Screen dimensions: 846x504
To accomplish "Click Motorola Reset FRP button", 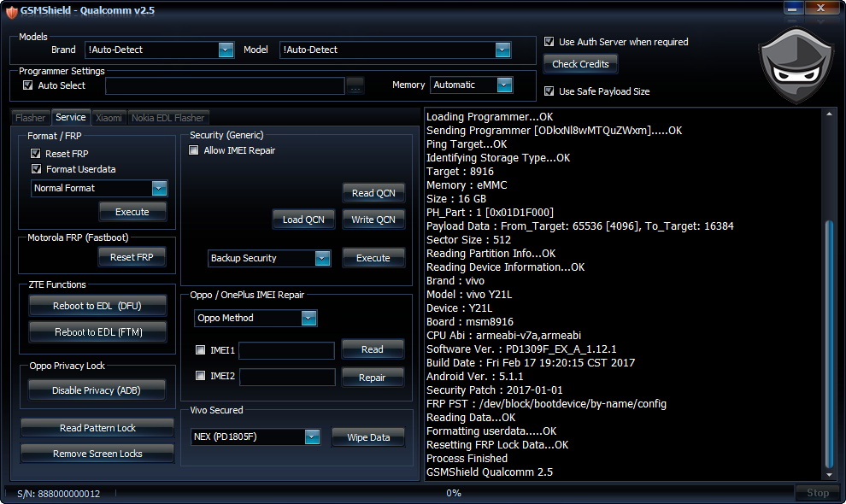I will pyautogui.click(x=132, y=257).
